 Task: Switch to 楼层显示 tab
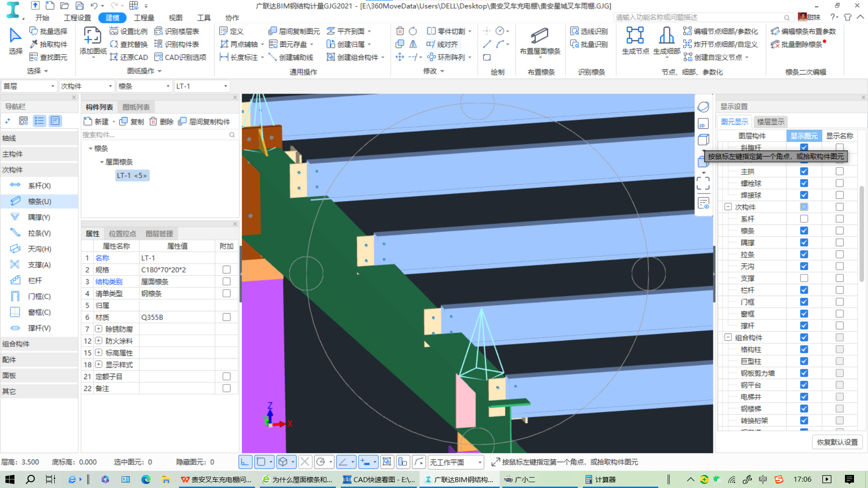click(771, 122)
